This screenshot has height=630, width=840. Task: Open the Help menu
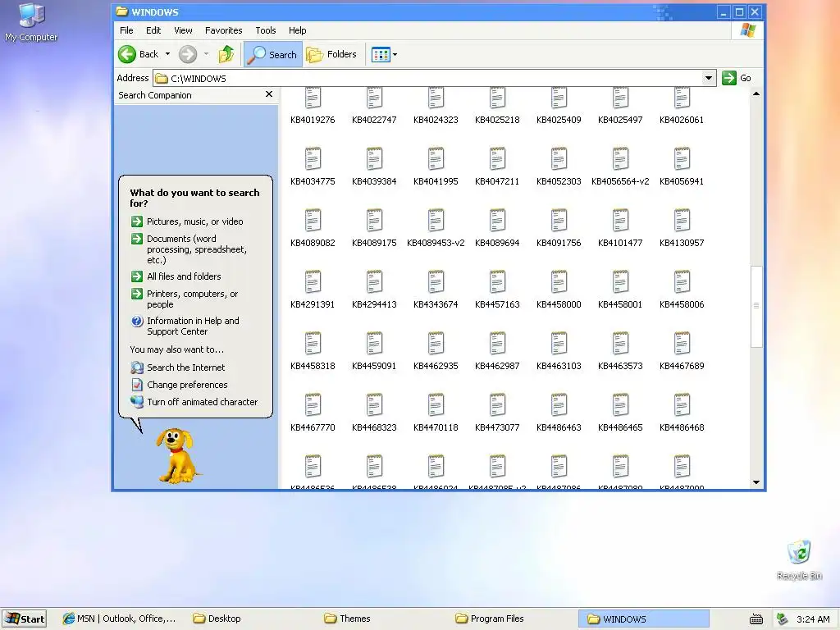(x=297, y=30)
